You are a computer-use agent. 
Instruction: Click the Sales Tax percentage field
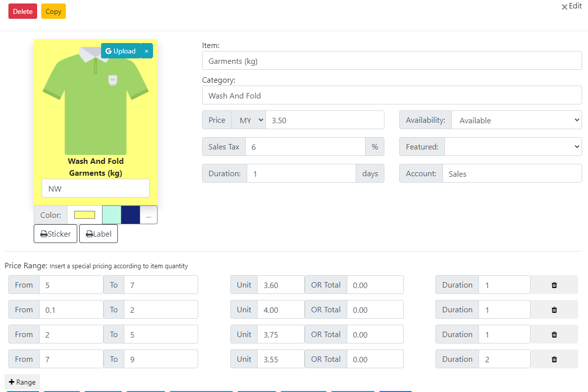(305, 147)
